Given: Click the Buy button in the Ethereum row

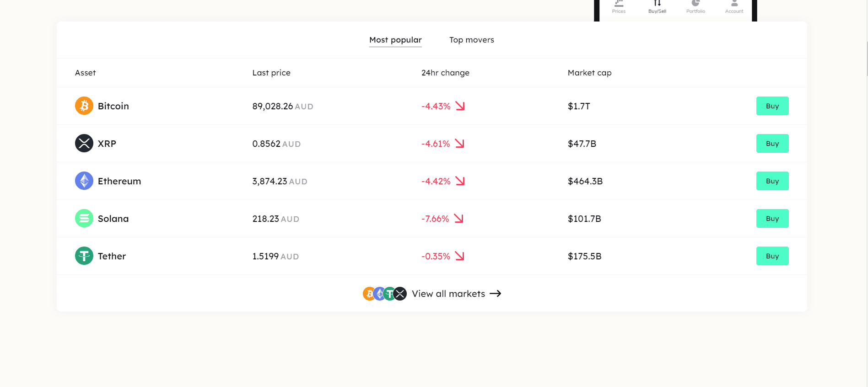Looking at the screenshot, I should tap(772, 181).
